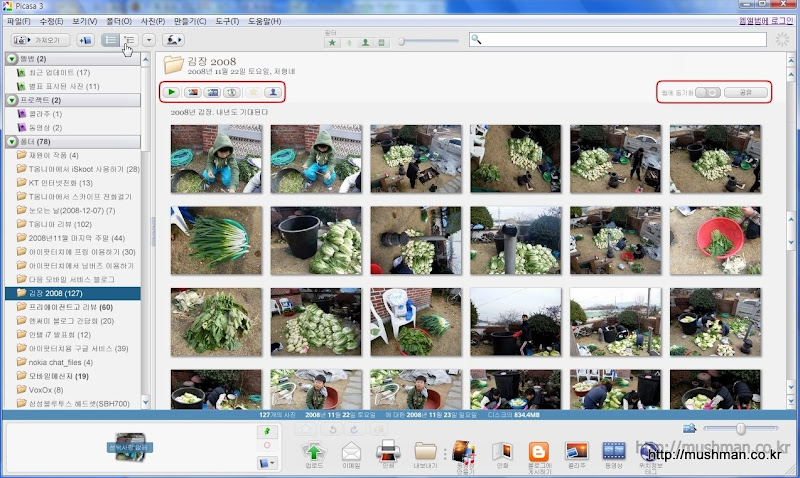Image resolution: width=800 pixels, height=478 pixels.
Task: Switch to folder tree view
Action: coord(129,40)
